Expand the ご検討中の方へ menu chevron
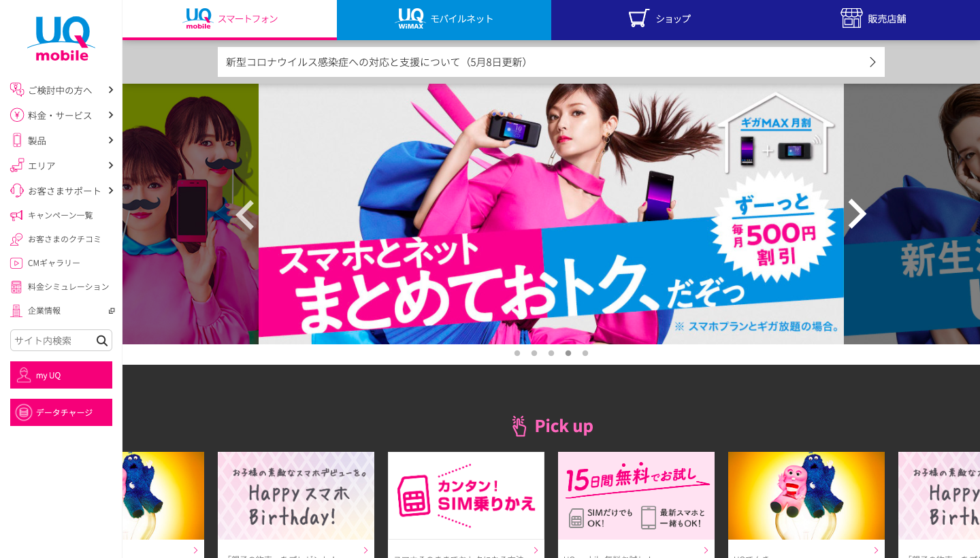Image resolution: width=980 pixels, height=558 pixels. click(111, 89)
